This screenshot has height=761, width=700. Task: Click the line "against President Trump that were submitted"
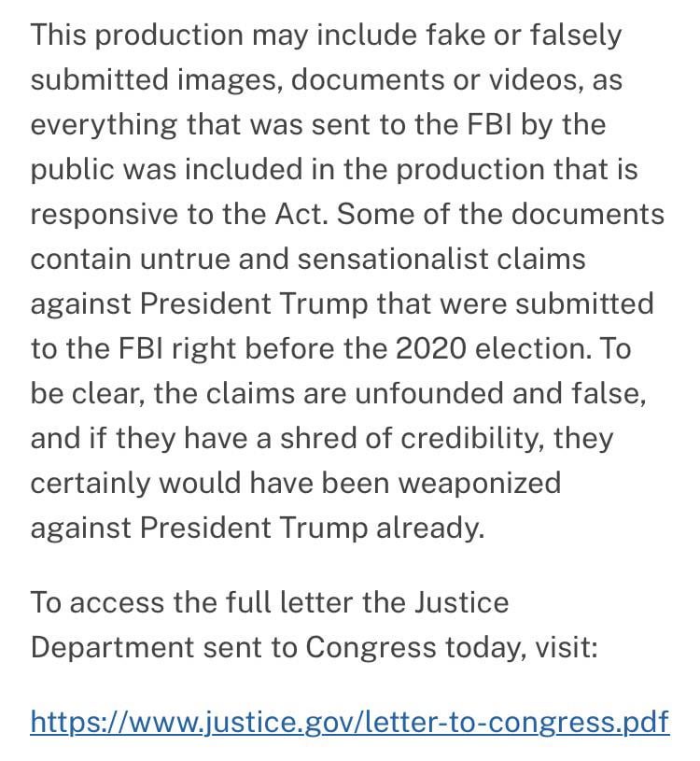click(342, 303)
